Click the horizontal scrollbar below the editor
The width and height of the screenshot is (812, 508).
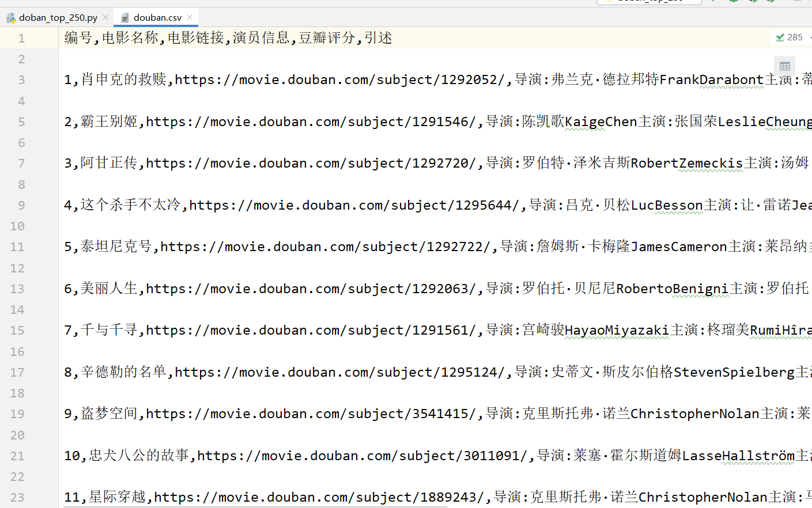[256, 506]
